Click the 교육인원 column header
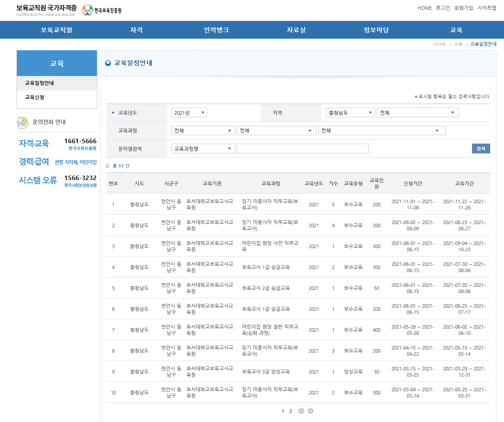Viewport: 504px width, 422px height. (377, 183)
